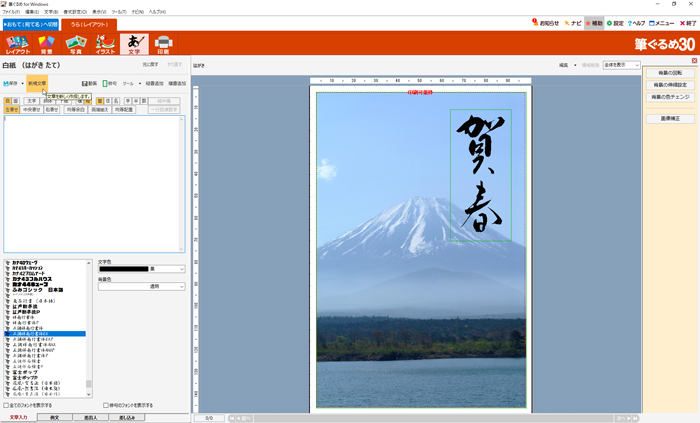Screen dimensions: 700x423
Task: Open the 写真 (Photo) tool
Action: click(75, 44)
